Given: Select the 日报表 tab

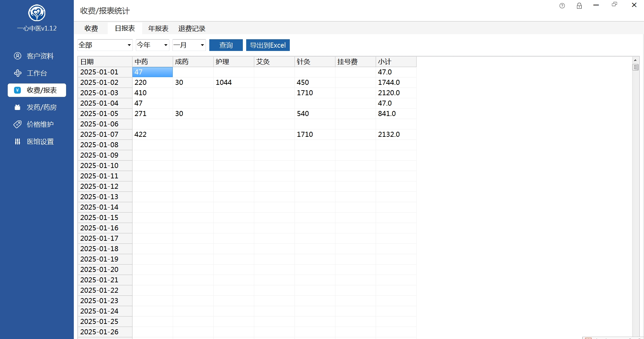Looking at the screenshot, I should [125, 29].
